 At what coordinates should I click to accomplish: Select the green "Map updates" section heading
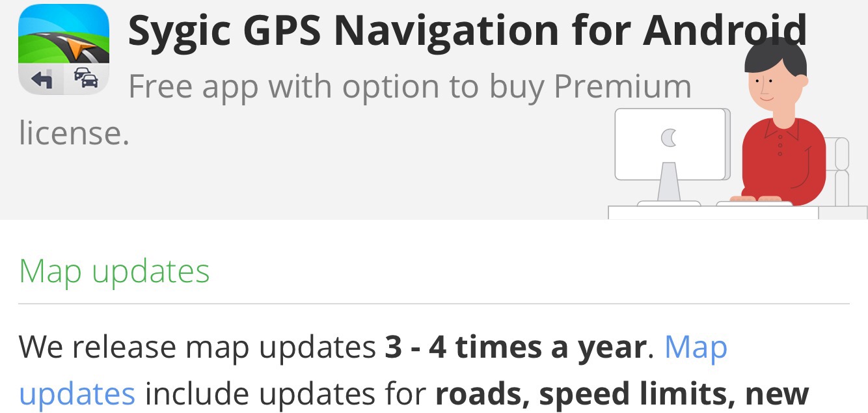[x=115, y=272]
